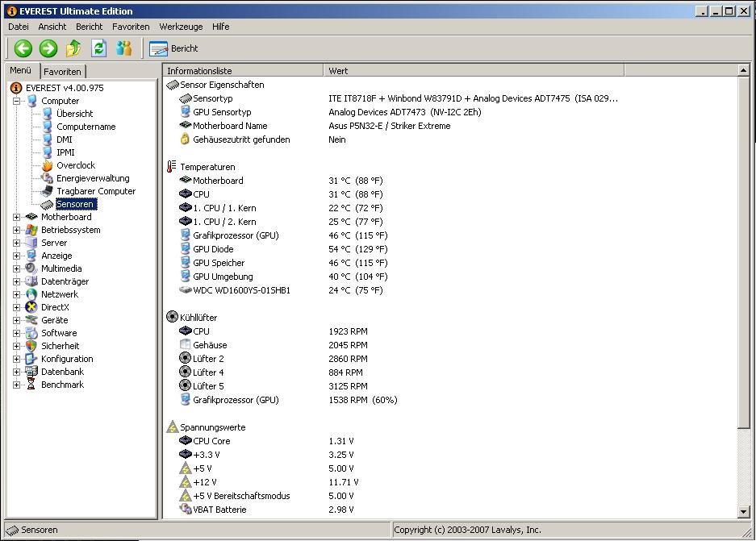
Task: Open the Favoriten menu in menu bar
Action: (131, 27)
